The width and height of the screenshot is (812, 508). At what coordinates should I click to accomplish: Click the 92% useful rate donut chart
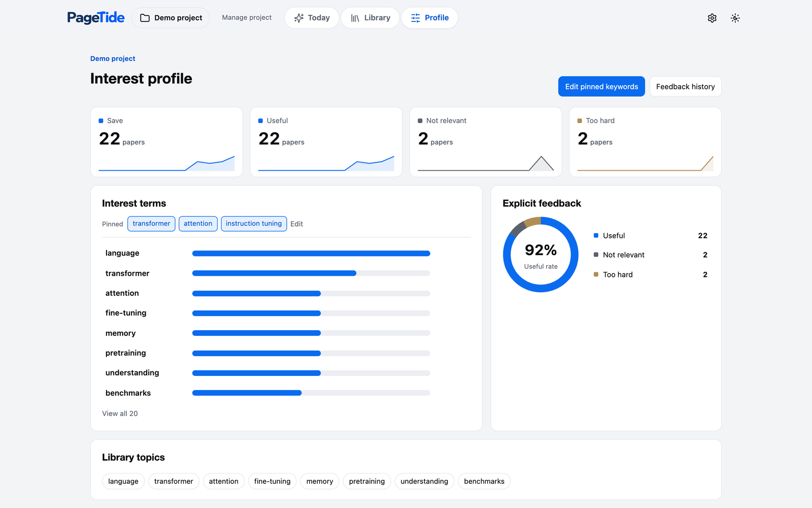click(540, 255)
